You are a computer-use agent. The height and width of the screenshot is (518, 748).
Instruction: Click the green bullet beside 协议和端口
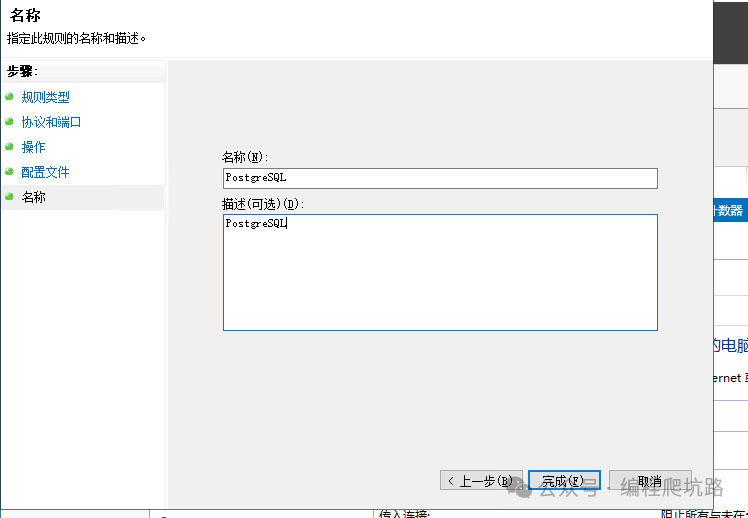click(x=10, y=122)
